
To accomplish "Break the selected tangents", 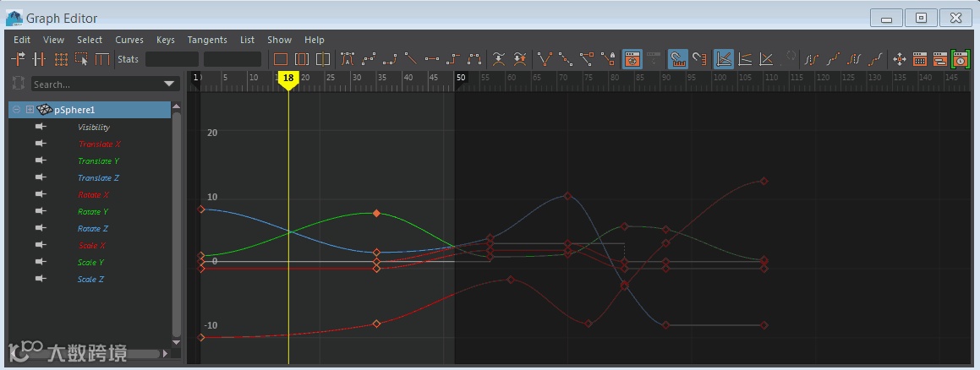I will [545, 59].
